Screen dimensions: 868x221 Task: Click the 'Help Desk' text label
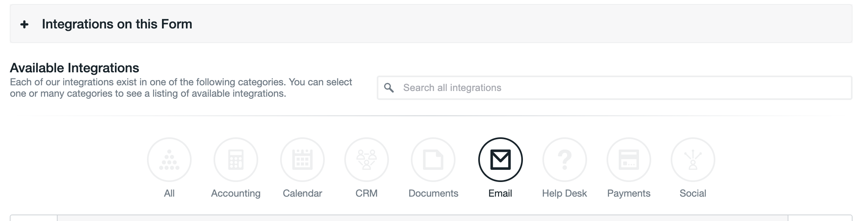[564, 193]
